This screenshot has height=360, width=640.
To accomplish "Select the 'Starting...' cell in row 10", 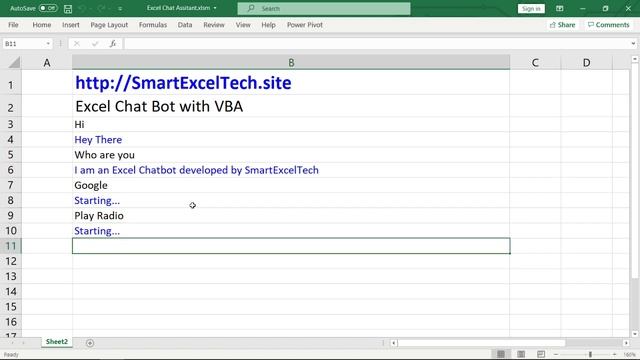I will (x=291, y=231).
